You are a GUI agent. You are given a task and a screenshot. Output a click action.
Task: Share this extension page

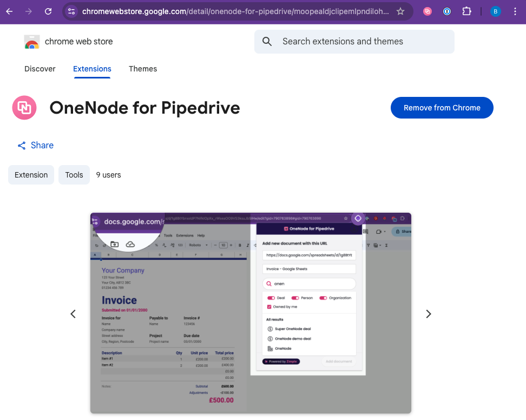coord(36,145)
